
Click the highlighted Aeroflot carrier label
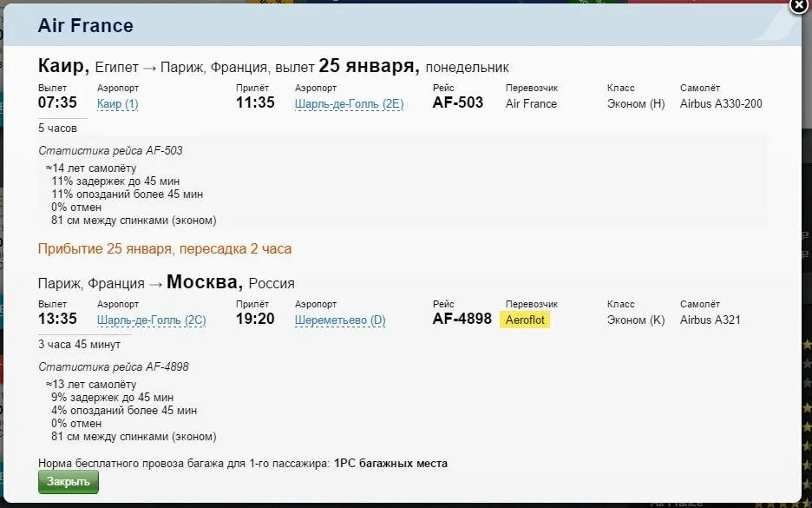(525, 320)
